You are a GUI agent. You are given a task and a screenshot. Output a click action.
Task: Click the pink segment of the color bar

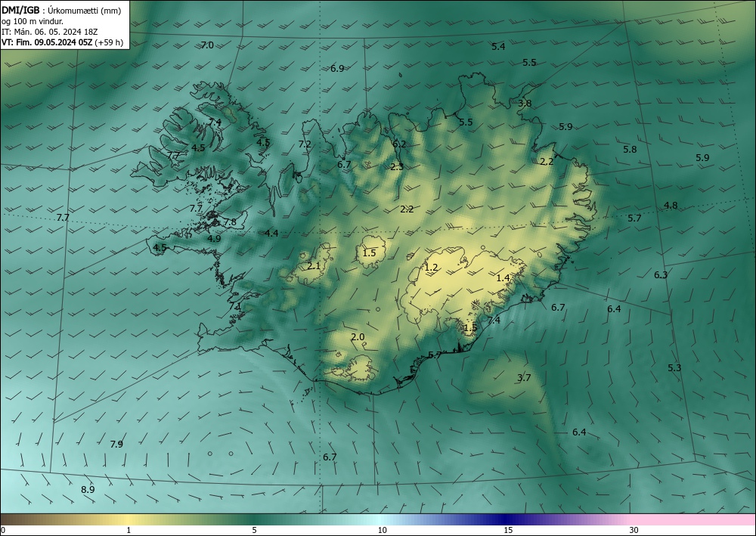tap(694, 519)
